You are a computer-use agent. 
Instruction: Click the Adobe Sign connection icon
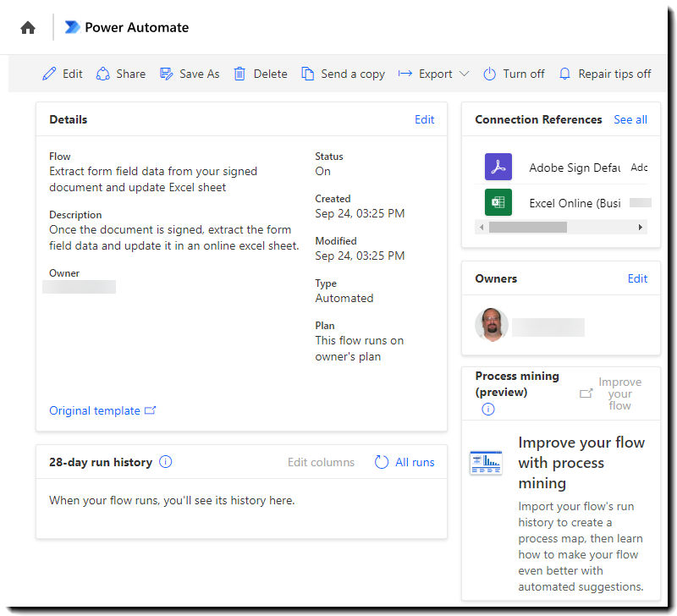[x=498, y=167]
